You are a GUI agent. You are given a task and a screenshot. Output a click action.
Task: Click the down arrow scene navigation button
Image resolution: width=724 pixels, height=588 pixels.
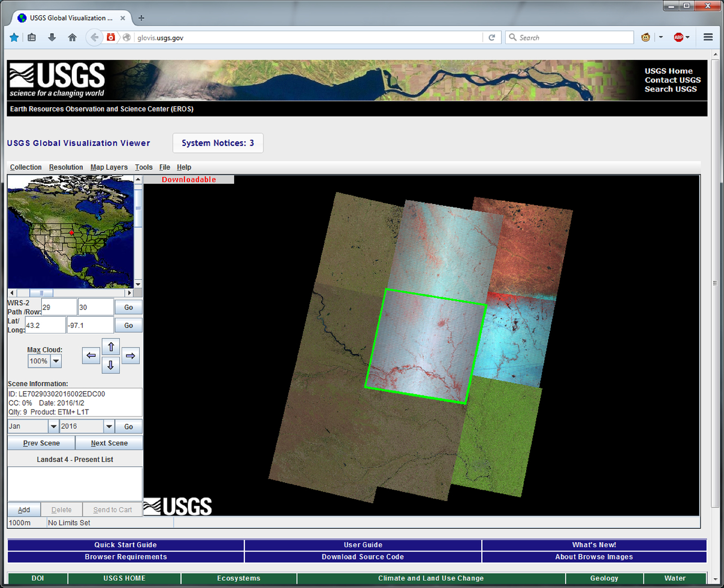tap(111, 365)
